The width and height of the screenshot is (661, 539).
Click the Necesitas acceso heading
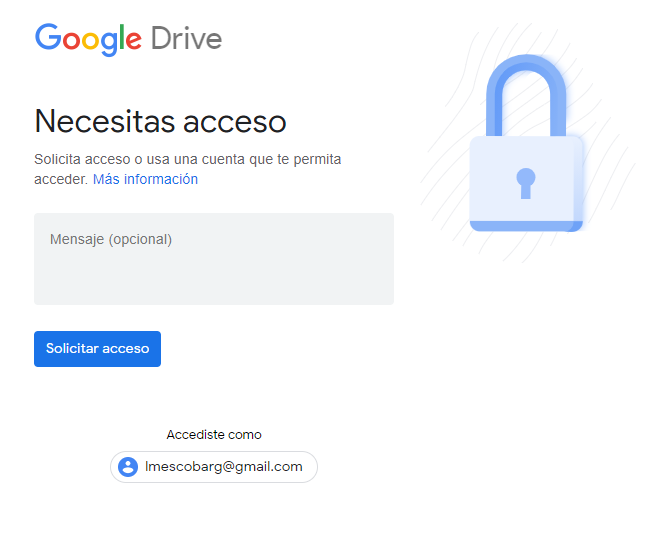coord(160,121)
